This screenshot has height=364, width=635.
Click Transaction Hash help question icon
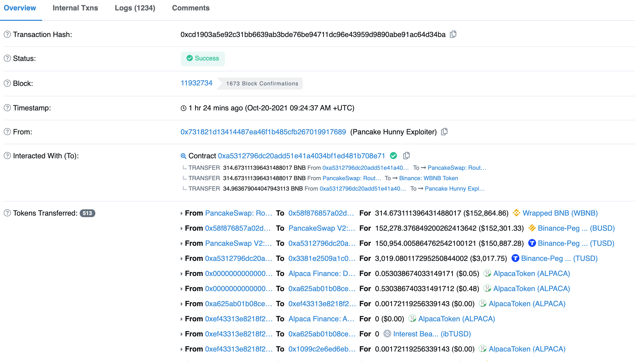click(x=7, y=34)
